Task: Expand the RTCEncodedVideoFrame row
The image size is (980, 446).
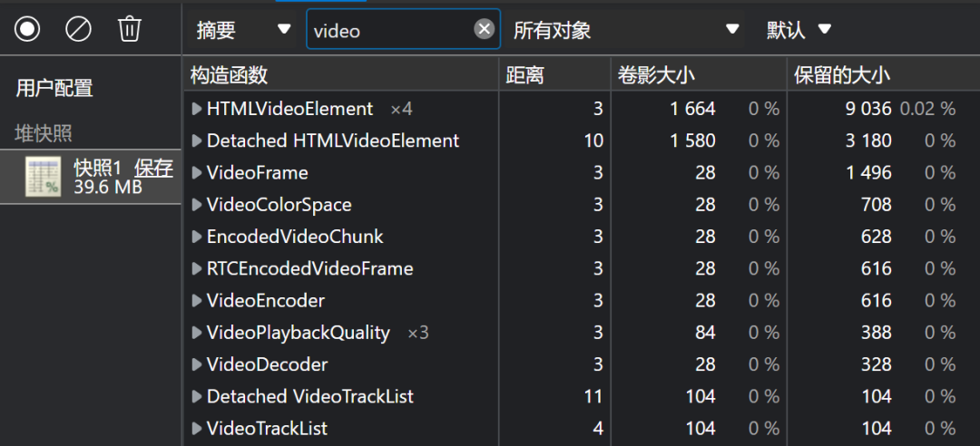Action: [x=197, y=268]
